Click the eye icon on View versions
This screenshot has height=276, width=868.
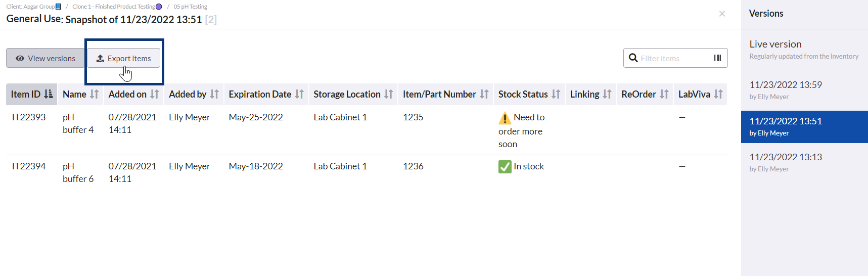tap(20, 59)
